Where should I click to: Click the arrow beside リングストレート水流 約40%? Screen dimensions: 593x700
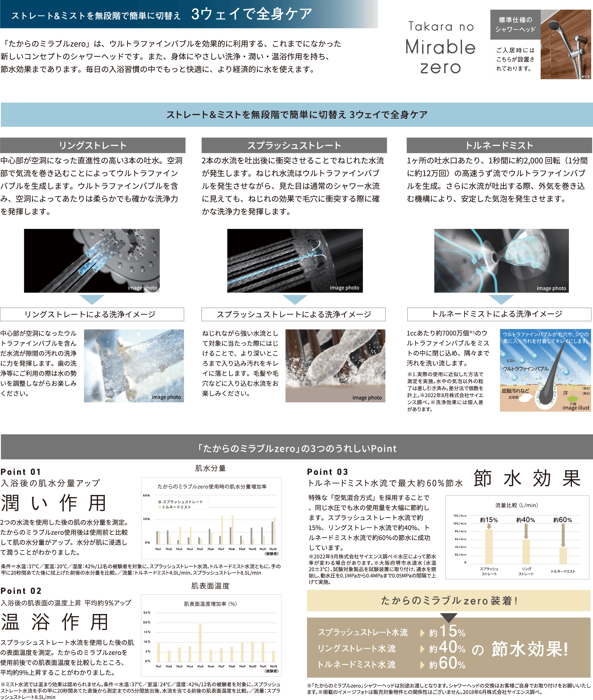422,649
